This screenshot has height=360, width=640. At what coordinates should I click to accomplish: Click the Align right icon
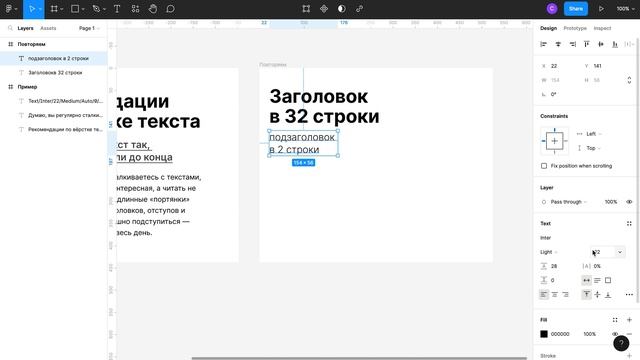click(572, 44)
